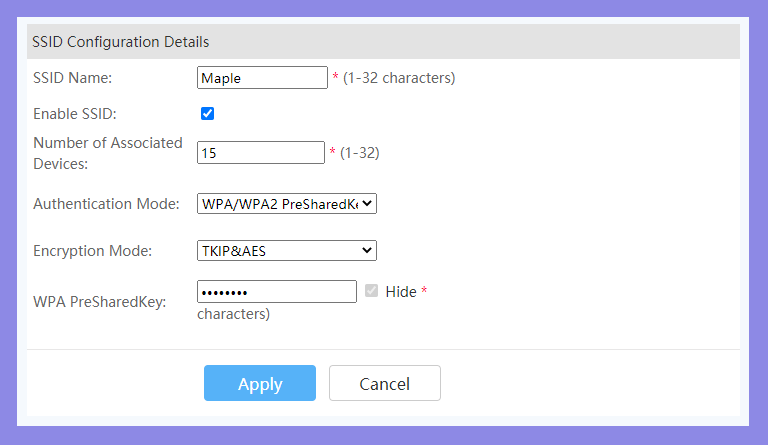Click the SSID Name label
Screen dimensions: 768x445
point(72,78)
